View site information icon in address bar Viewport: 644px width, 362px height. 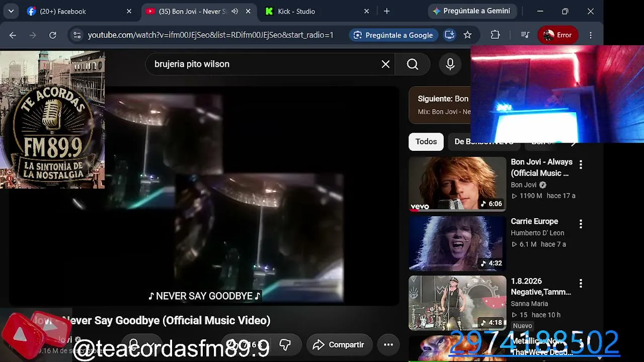(x=76, y=35)
